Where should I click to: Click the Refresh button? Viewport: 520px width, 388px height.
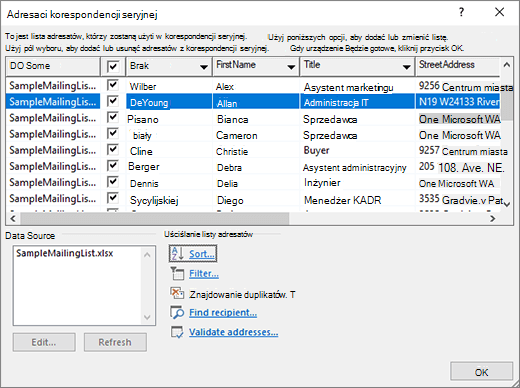click(x=115, y=342)
